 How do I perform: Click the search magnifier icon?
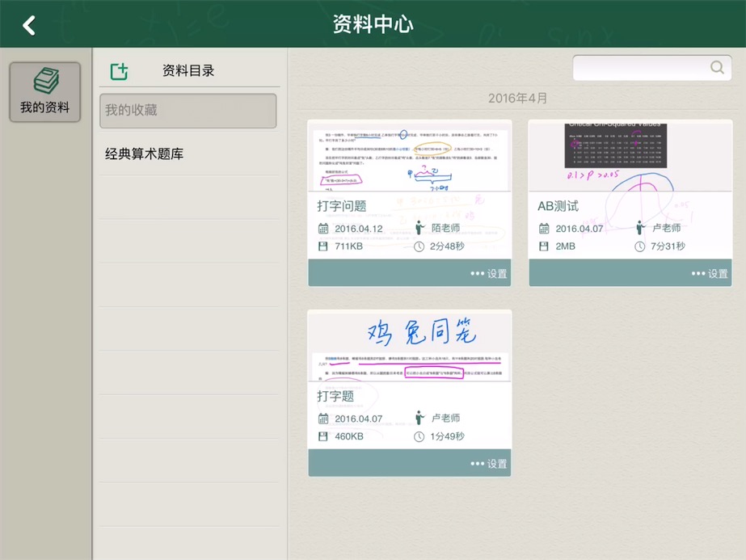point(717,68)
